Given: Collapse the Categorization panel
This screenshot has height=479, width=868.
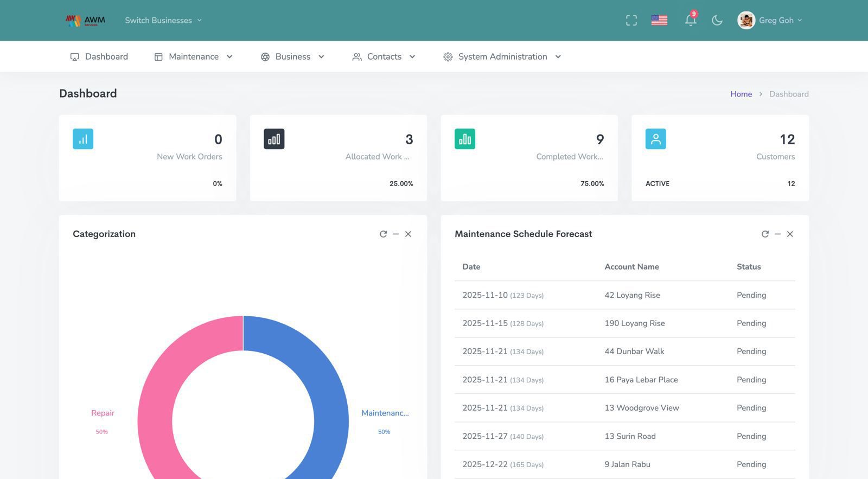Looking at the screenshot, I should 395,234.
